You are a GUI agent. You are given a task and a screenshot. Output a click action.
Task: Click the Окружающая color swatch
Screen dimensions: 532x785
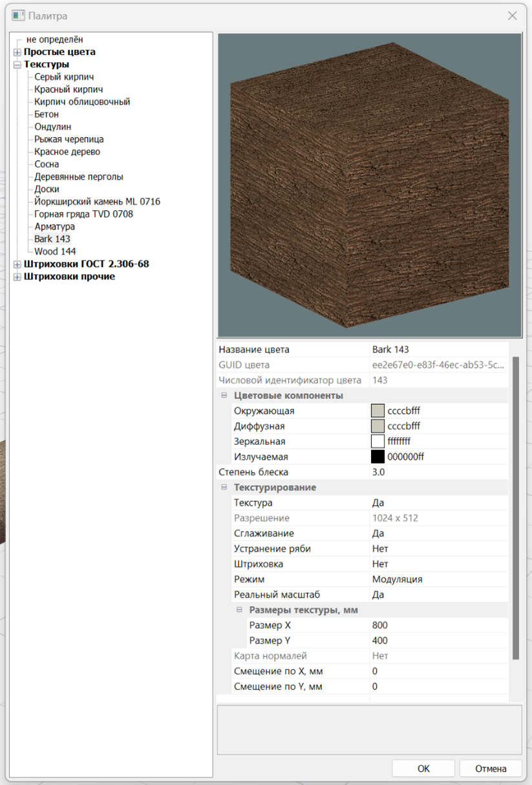tap(378, 411)
